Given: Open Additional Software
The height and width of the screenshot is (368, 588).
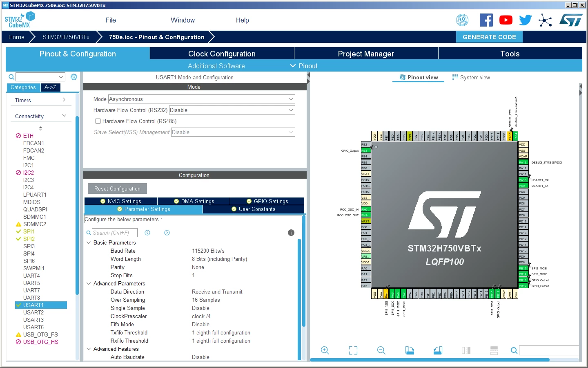Looking at the screenshot, I should (x=216, y=66).
